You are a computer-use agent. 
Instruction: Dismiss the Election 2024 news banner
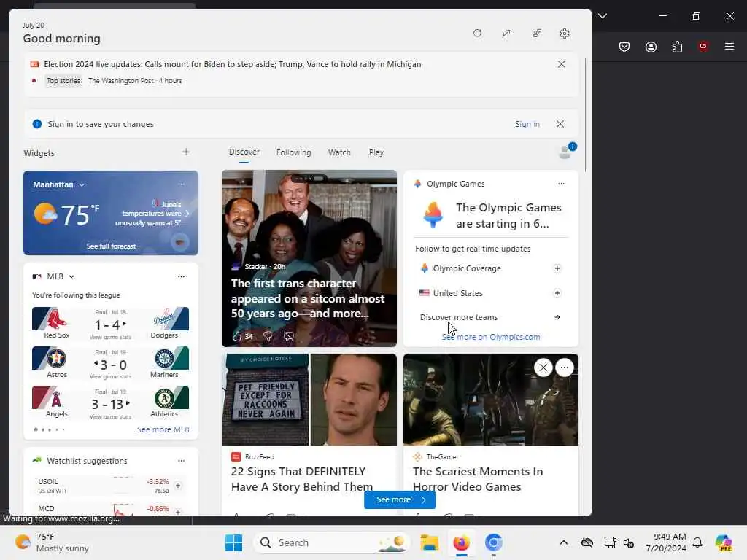pos(561,64)
